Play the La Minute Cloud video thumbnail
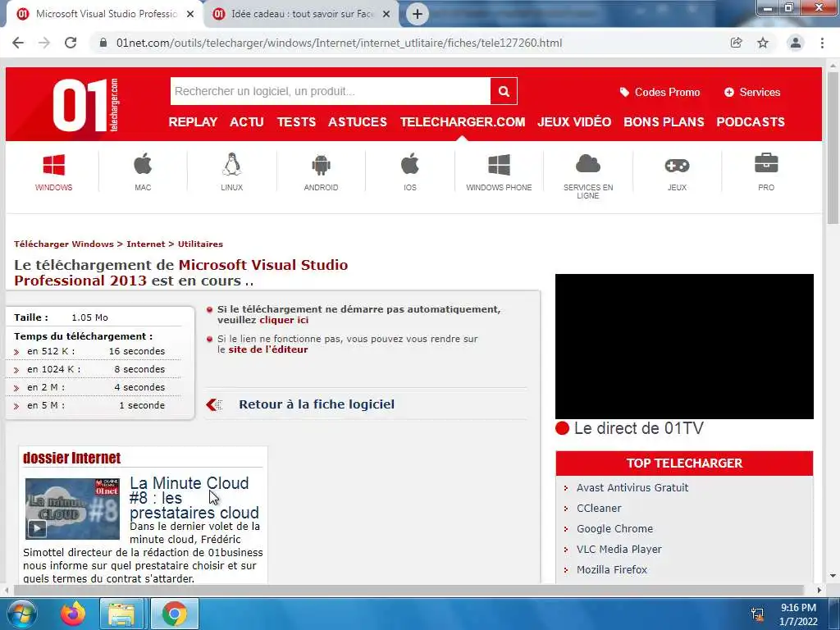The image size is (840, 630). (72, 509)
